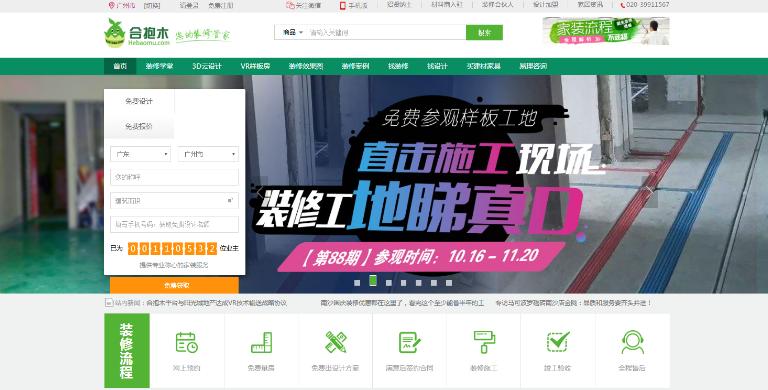
Task: Click the keyword search input field
Action: coord(386,32)
